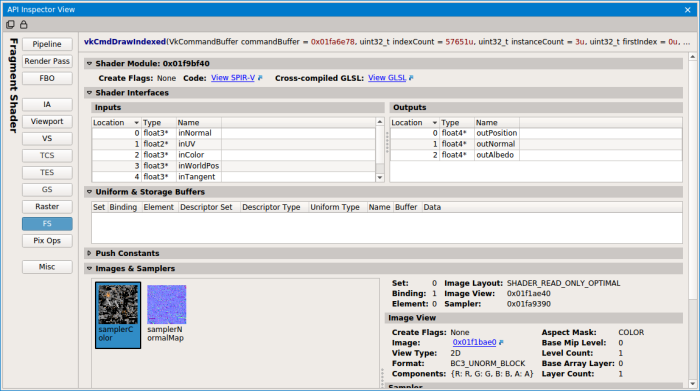Click SHADER_READ_ONLY_OPTIMAL layout value
The height and width of the screenshot is (391, 700).
pos(563,283)
